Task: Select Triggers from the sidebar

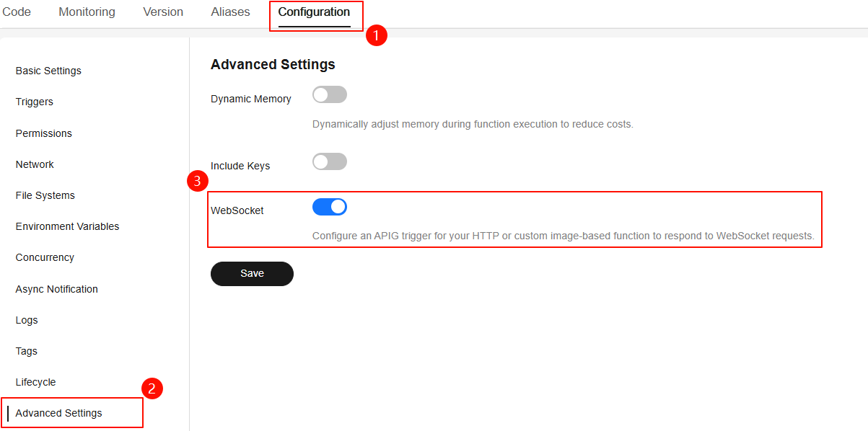Action: [x=35, y=102]
